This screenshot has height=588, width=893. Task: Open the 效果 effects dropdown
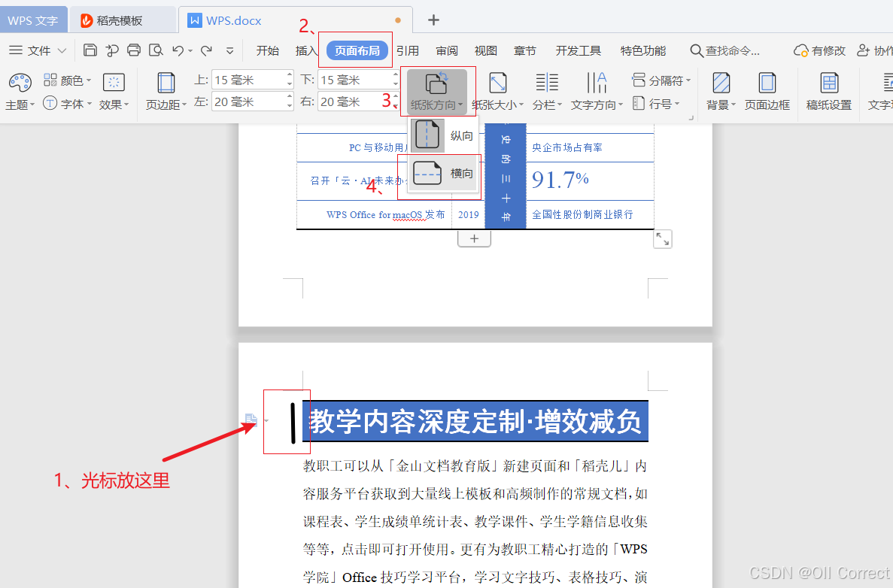point(114,92)
